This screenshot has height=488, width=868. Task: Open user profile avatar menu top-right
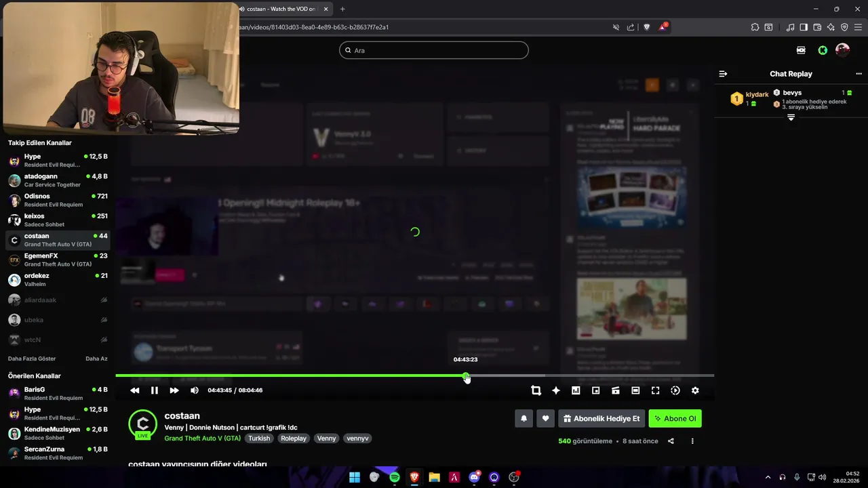pyautogui.click(x=843, y=50)
